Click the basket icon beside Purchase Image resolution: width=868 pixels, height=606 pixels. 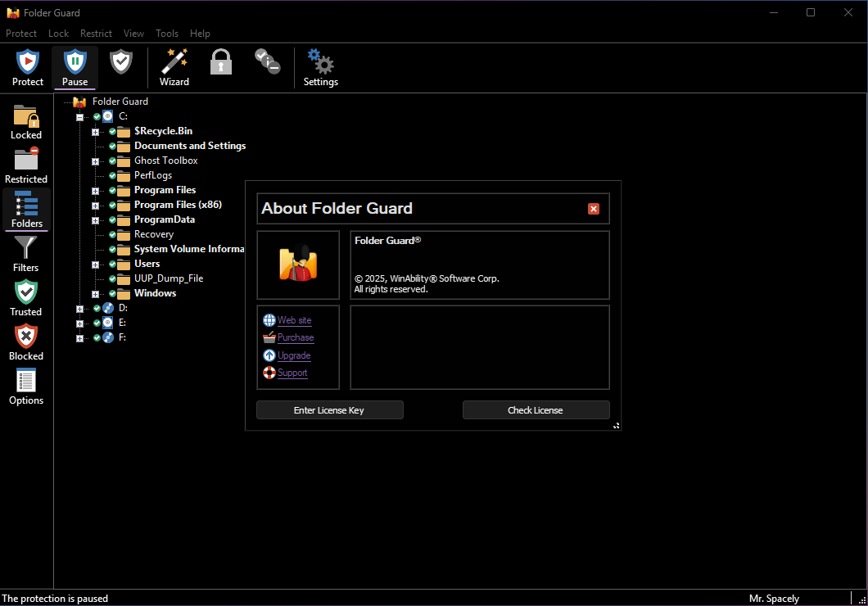[269, 337]
